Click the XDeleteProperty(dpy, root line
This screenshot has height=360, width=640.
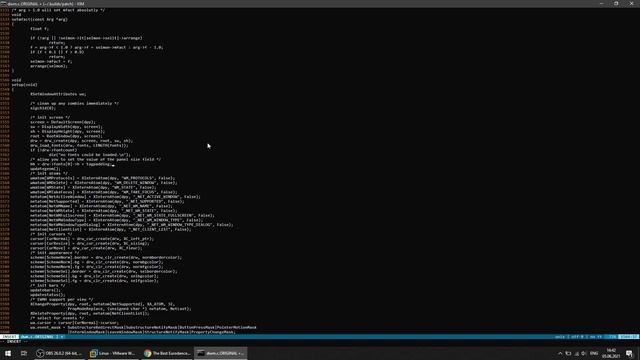[x=90, y=313]
